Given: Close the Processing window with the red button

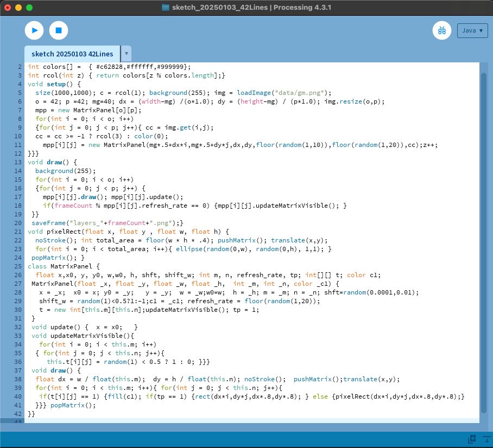Looking at the screenshot, I should [x=8, y=8].
